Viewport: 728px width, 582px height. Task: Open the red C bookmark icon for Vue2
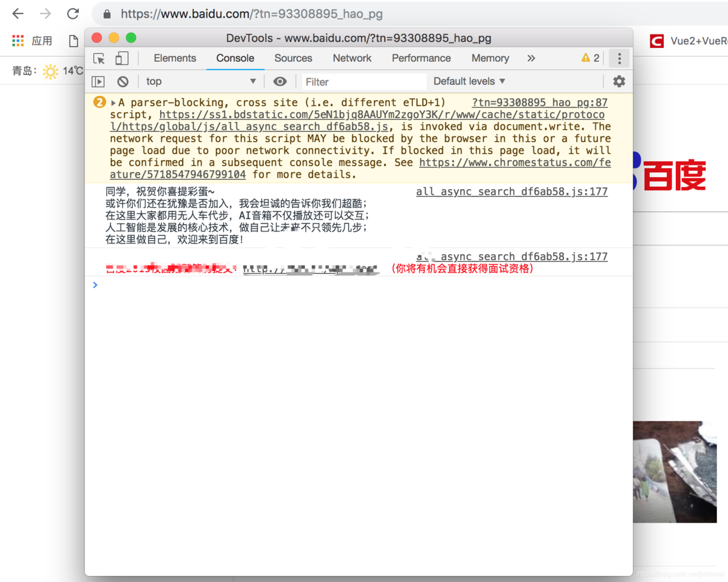tap(656, 41)
